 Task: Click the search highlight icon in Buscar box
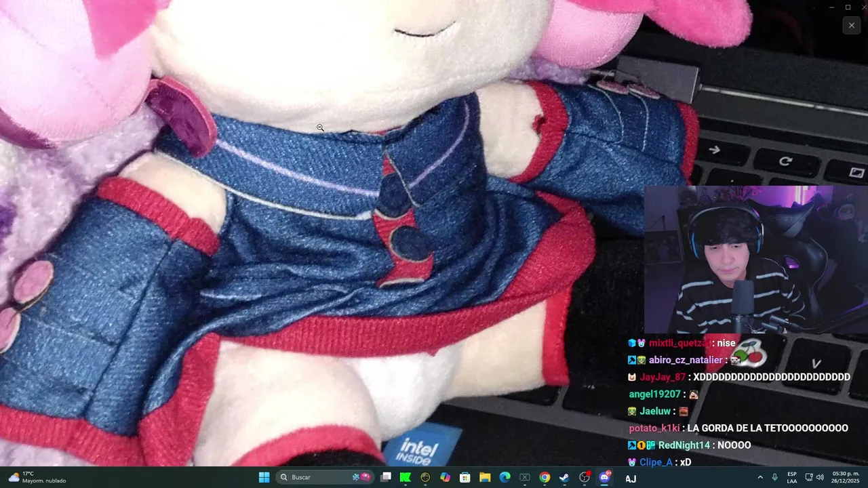point(360,477)
